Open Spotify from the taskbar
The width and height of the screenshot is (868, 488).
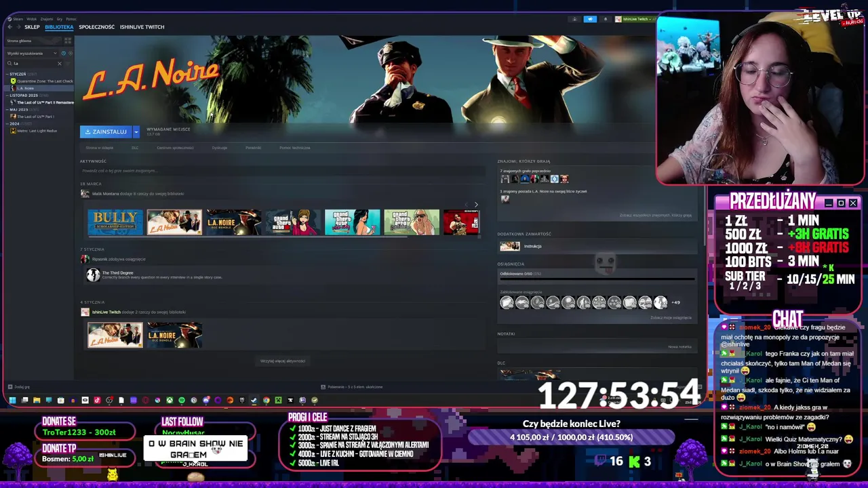point(182,400)
